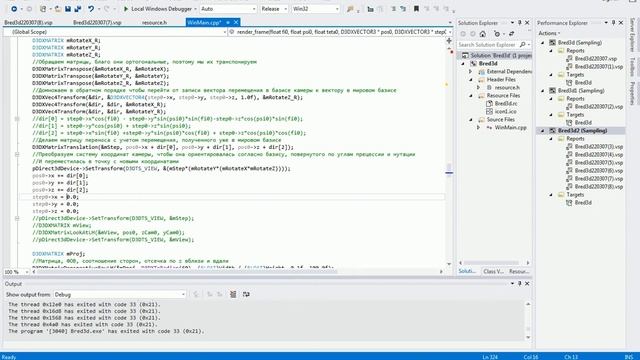Open the Properties side tab
640x360 pixels.
tap(633, 93)
